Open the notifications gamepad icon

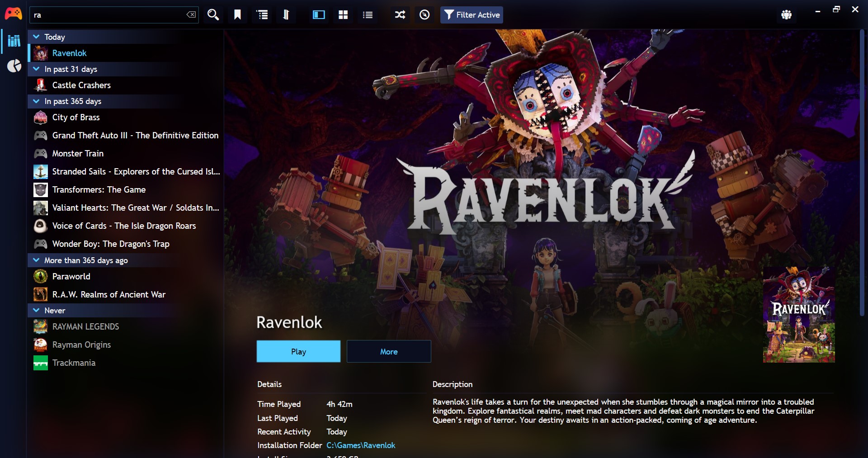point(786,15)
